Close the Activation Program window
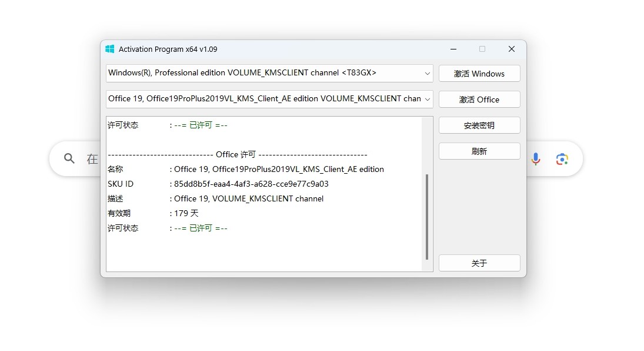This screenshot has width=644, height=351. pos(511,49)
